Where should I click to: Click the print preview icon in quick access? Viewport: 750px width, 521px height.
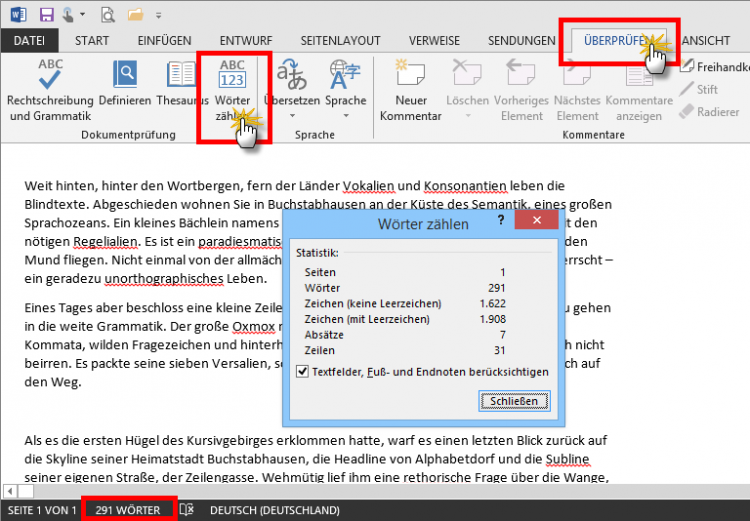[108, 15]
